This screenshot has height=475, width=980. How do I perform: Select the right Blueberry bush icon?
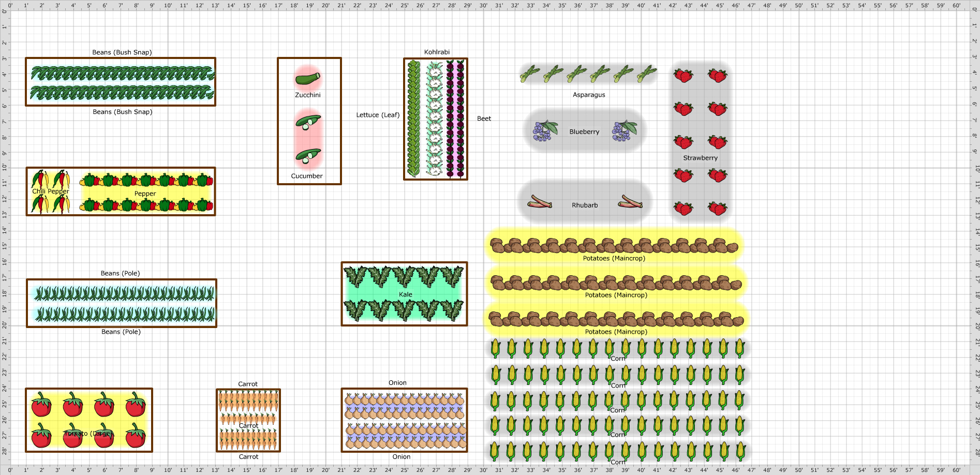[624, 131]
